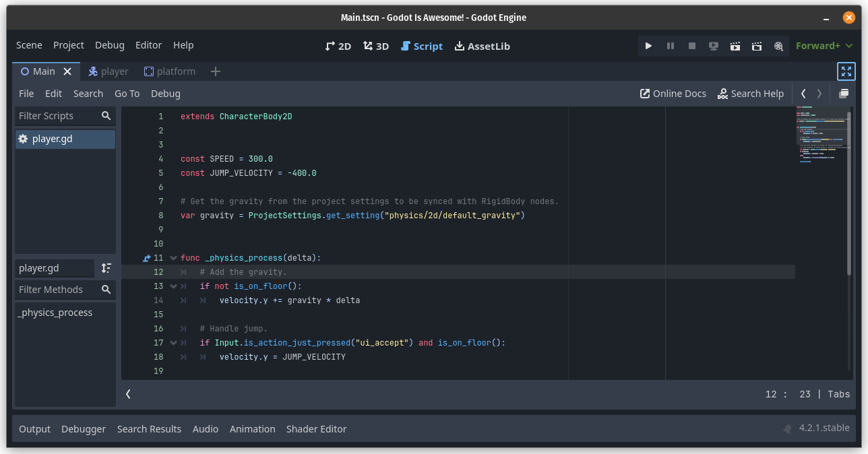Image resolution: width=868 pixels, height=454 pixels.
Task: Select the player scene tab
Action: [108, 71]
